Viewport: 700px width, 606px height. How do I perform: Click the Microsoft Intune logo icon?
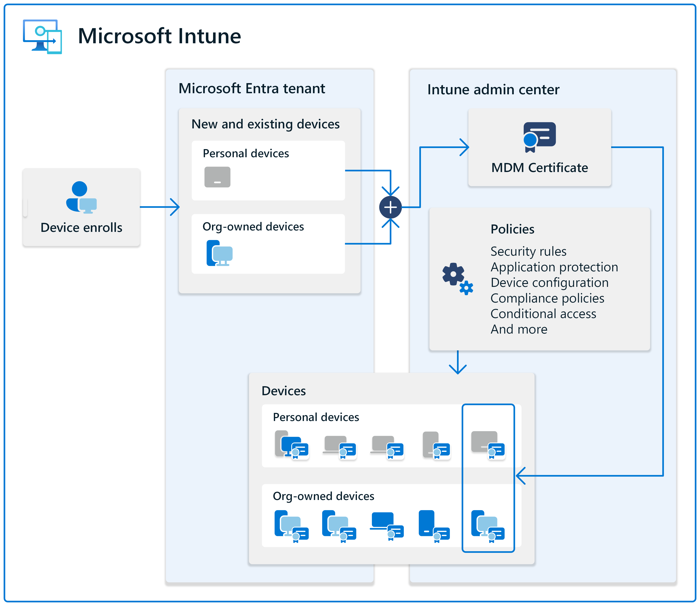tap(42, 37)
